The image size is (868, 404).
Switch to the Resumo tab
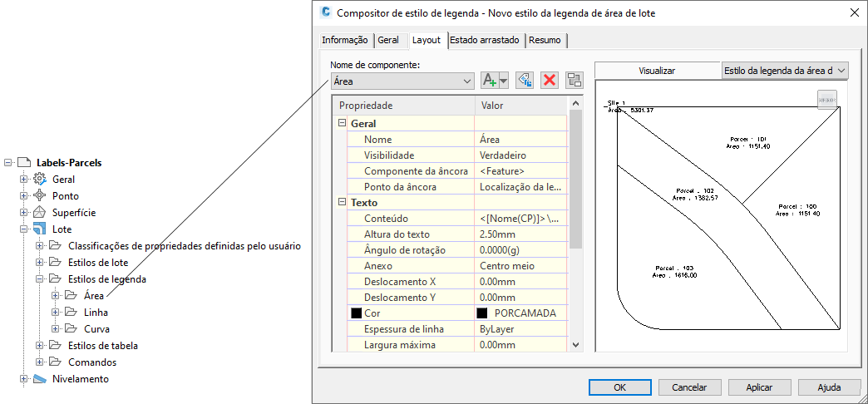545,40
